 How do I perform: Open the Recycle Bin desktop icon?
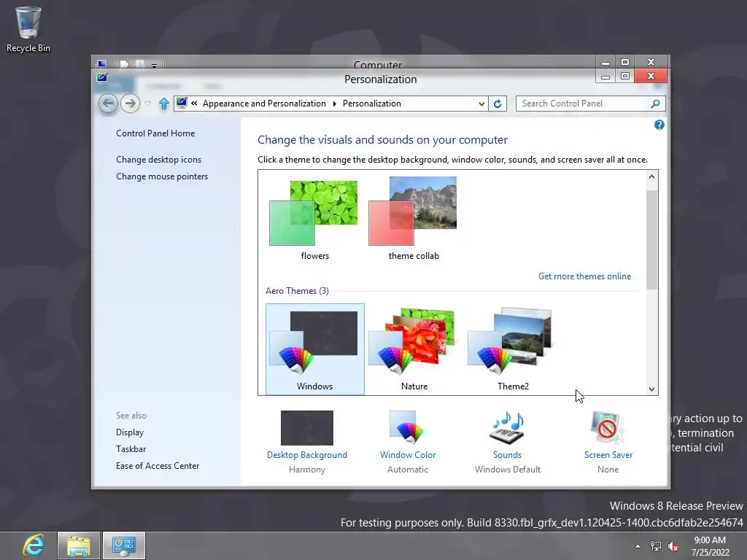[x=28, y=29]
